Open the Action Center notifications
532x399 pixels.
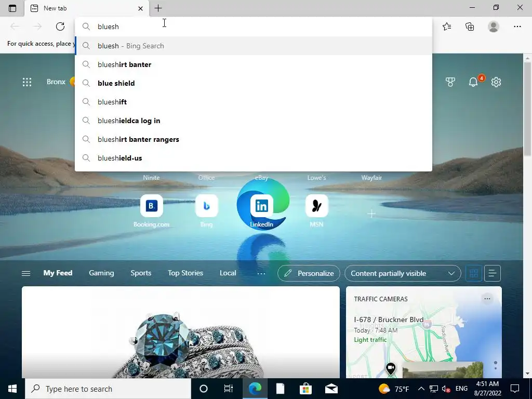(x=515, y=389)
